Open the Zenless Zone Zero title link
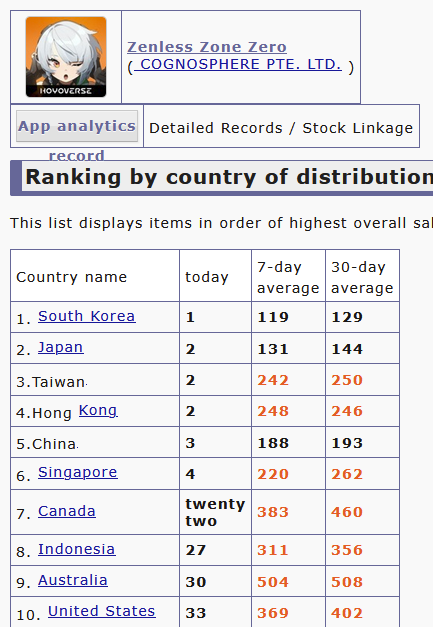Image resolution: width=433 pixels, height=627 pixels. pos(207,47)
